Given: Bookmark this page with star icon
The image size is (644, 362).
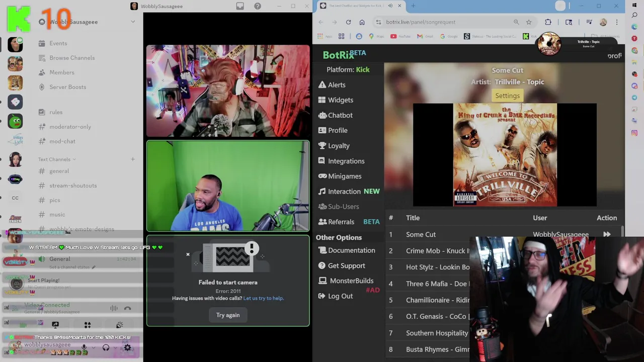Looking at the screenshot, I should [x=529, y=22].
